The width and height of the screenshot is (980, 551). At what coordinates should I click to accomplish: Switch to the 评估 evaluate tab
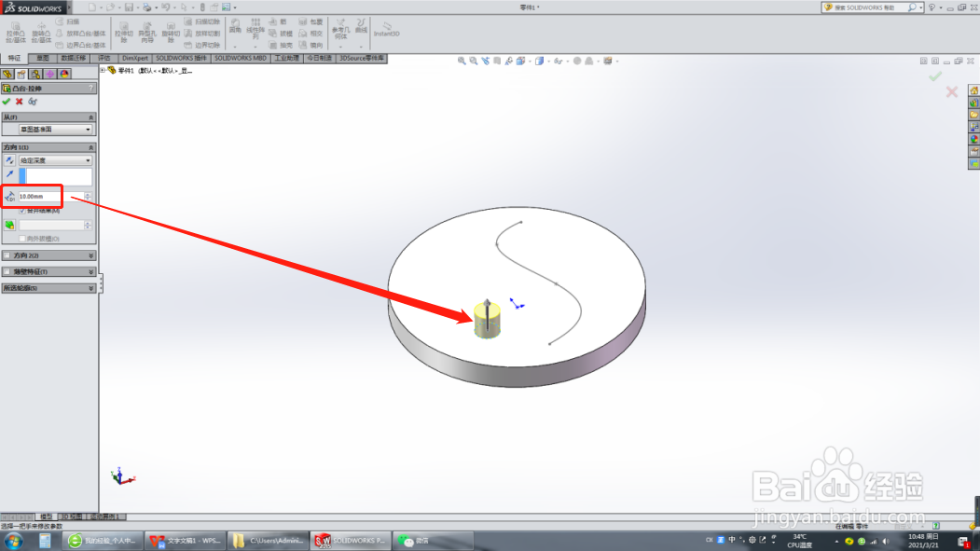(x=104, y=58)
